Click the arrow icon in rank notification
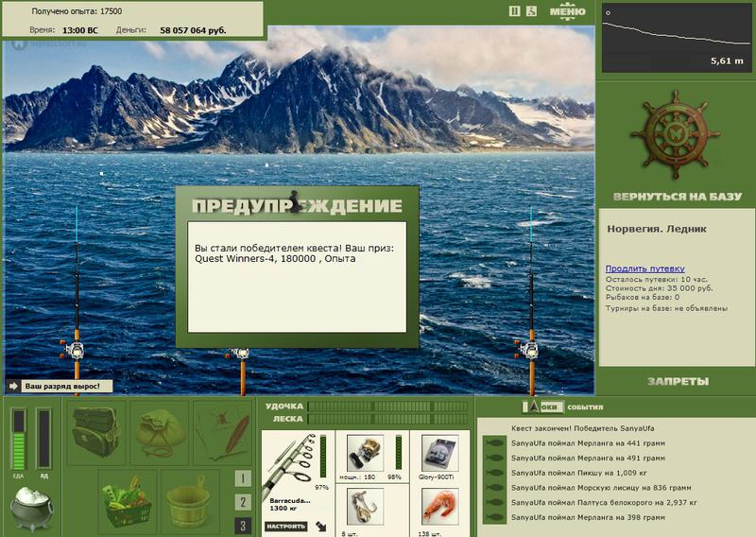 (x=13, y=386)
